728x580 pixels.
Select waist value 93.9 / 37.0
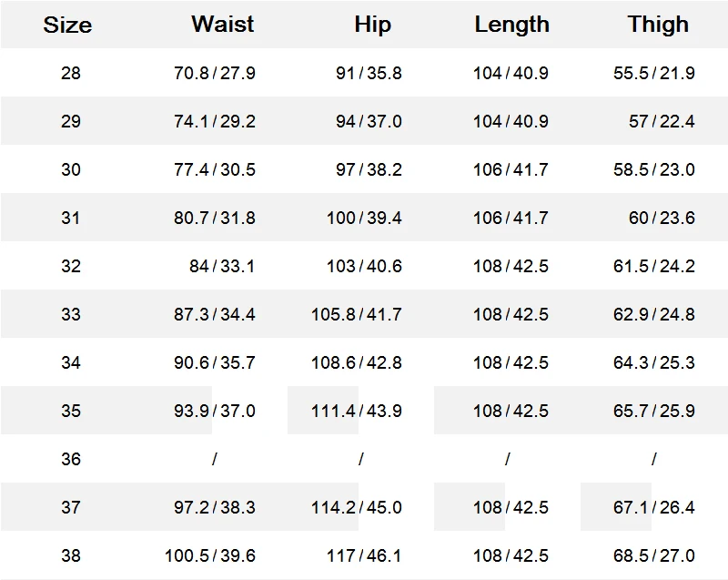(x=215, y=411)
